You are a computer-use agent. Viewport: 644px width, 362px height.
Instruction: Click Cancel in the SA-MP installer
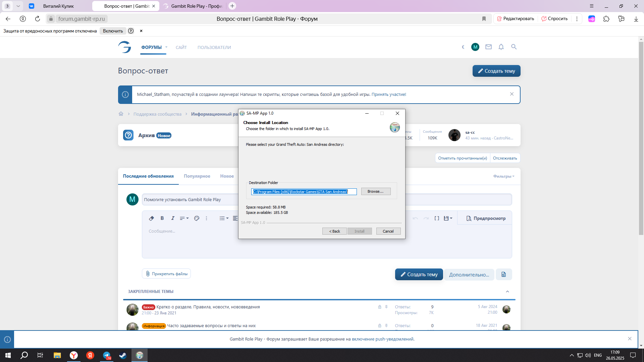pyautogui.click(x=388, y=231)
